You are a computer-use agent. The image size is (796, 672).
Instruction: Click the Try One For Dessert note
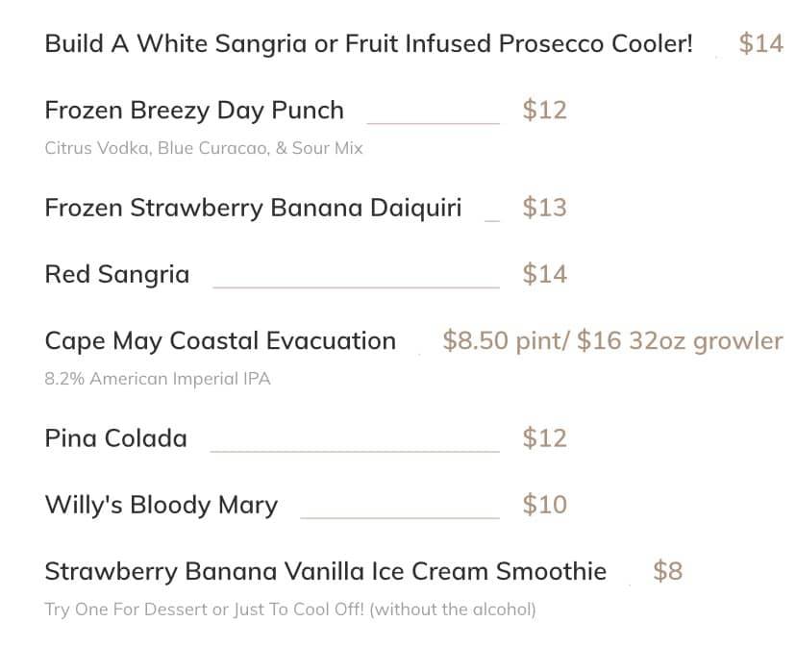290,610
